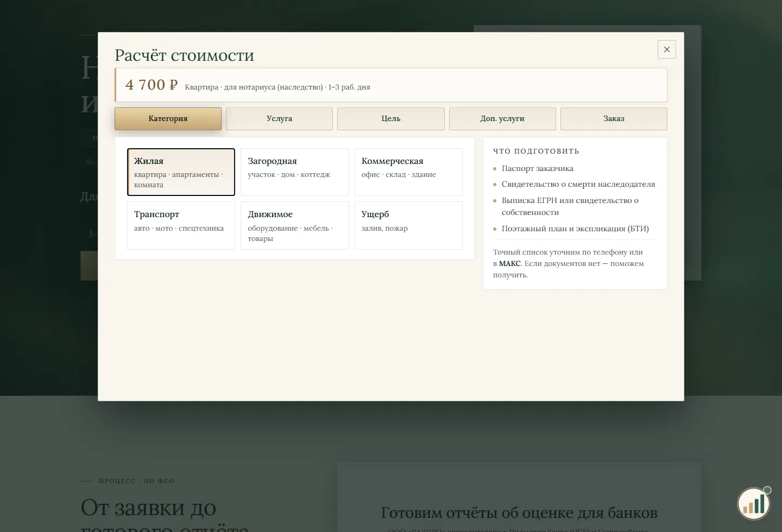
Task: Select the Жилая category card
Action: 181,172
